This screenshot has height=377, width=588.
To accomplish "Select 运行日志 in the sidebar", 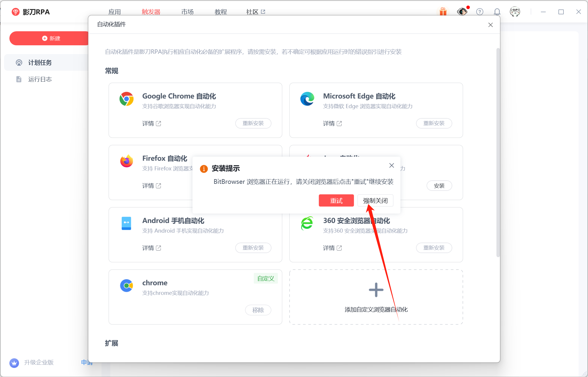I will 40,79.
